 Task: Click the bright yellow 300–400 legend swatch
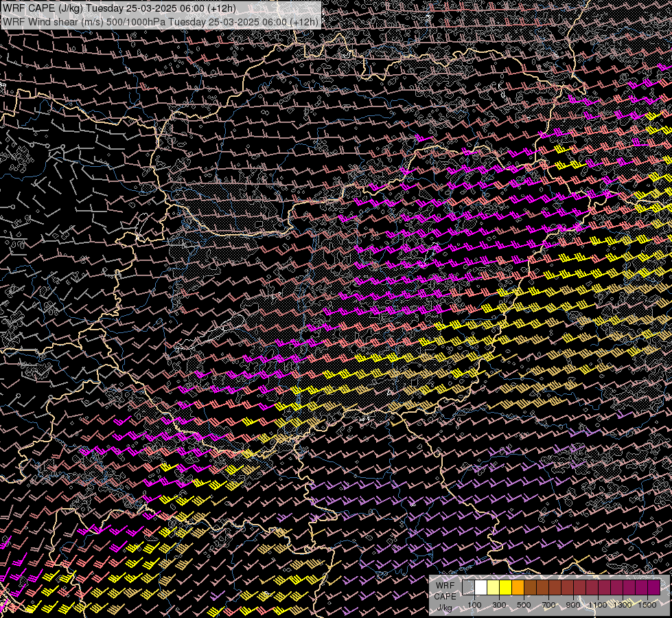tap(506, 588)
